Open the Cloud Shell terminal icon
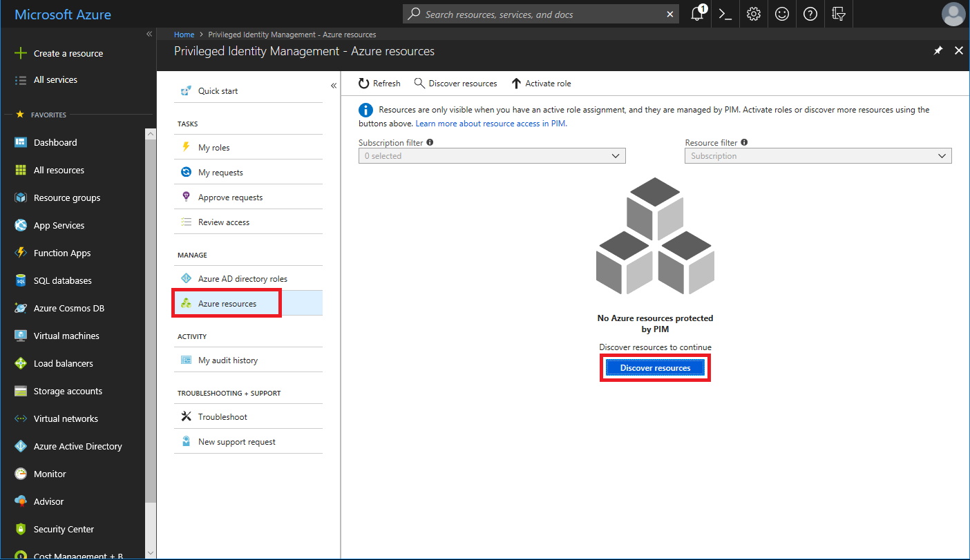 725,14
